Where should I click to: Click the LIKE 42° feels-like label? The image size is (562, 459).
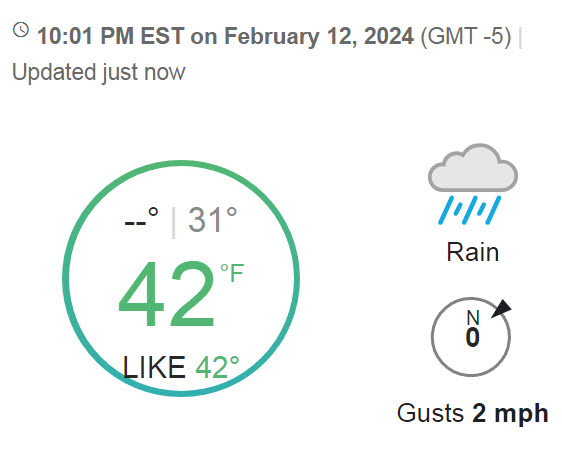point(181,367)
